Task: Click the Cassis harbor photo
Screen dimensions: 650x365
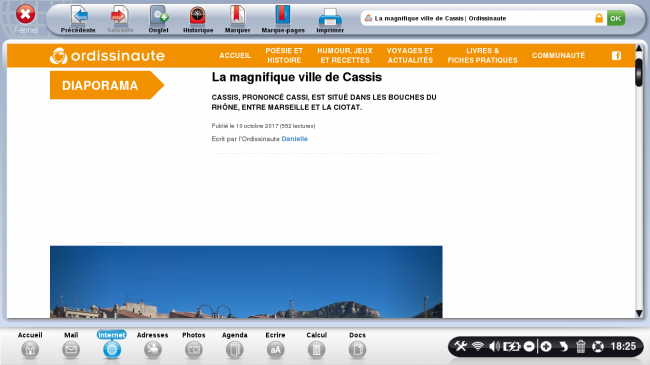Action: click(x=246, y=282)
